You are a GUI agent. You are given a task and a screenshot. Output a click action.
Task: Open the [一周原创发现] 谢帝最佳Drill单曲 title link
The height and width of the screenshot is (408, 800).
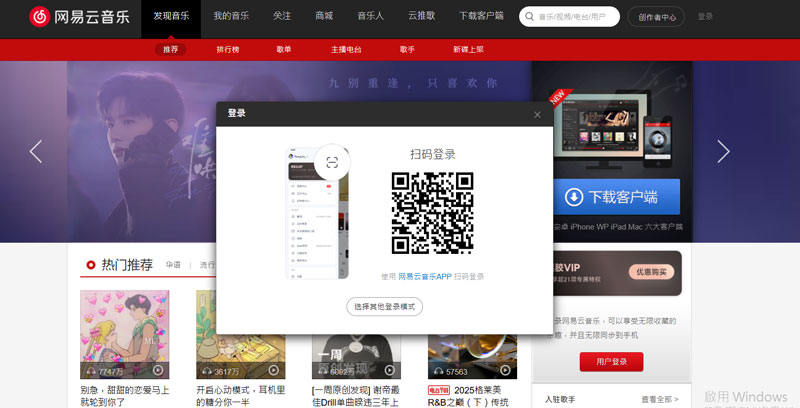coord(356,396)
